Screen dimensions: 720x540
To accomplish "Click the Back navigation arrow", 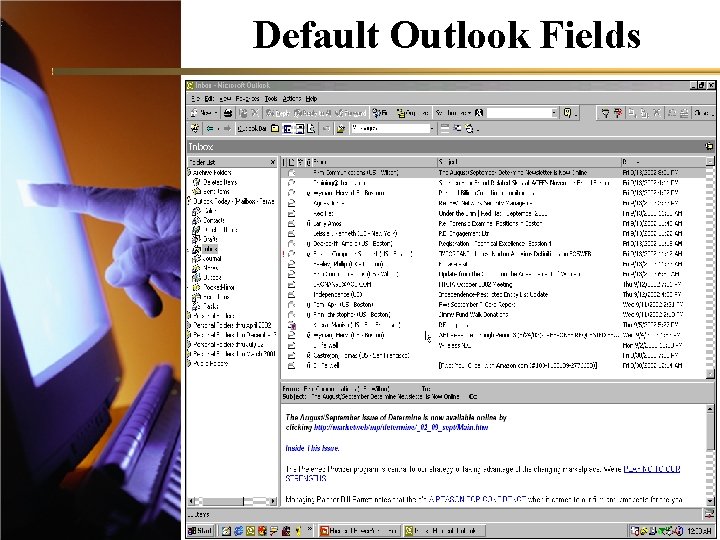I will click(209, 129).
